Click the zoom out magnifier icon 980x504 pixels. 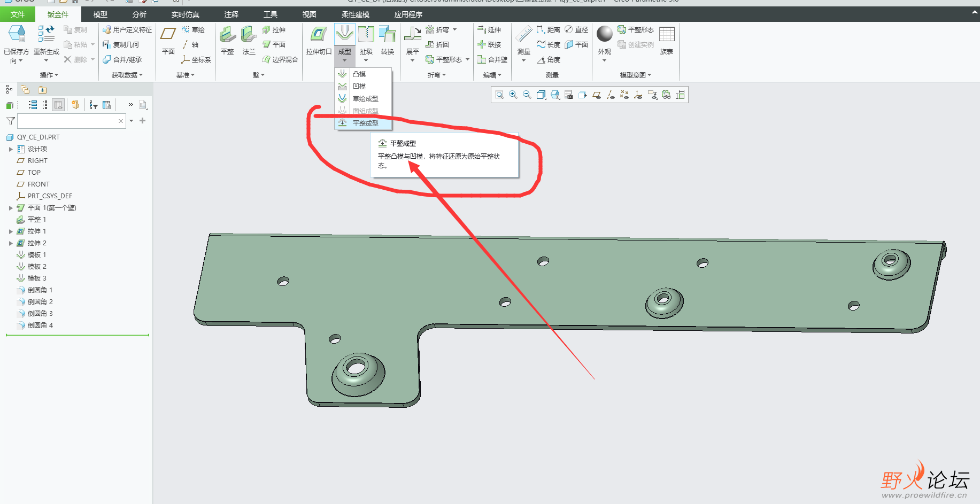tap(527, 95)
